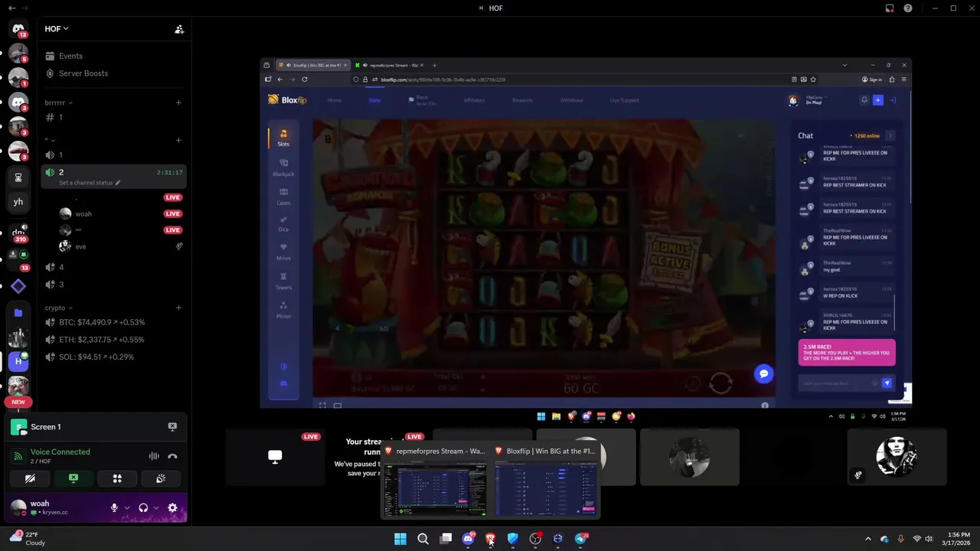The width and height of the screenshot is (980, 551).
Task: Open Server Boosts entry
Action: 83,73
